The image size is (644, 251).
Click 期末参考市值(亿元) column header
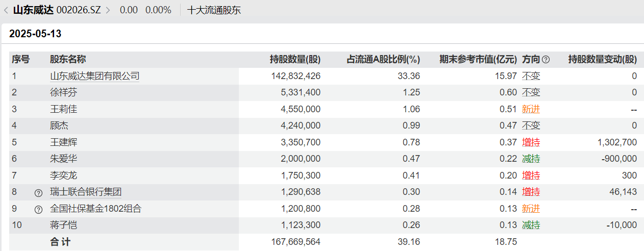[478, 60]
